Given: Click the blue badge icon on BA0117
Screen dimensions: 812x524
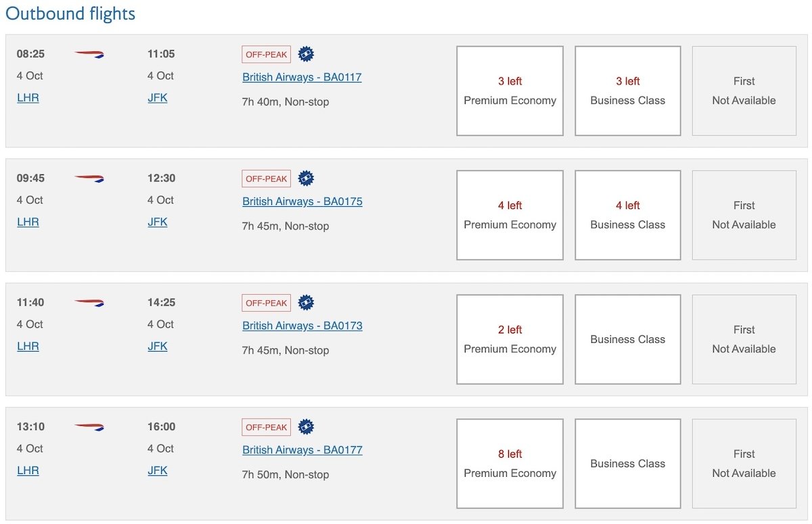Looking at the screenshot, I should (307, 54).
